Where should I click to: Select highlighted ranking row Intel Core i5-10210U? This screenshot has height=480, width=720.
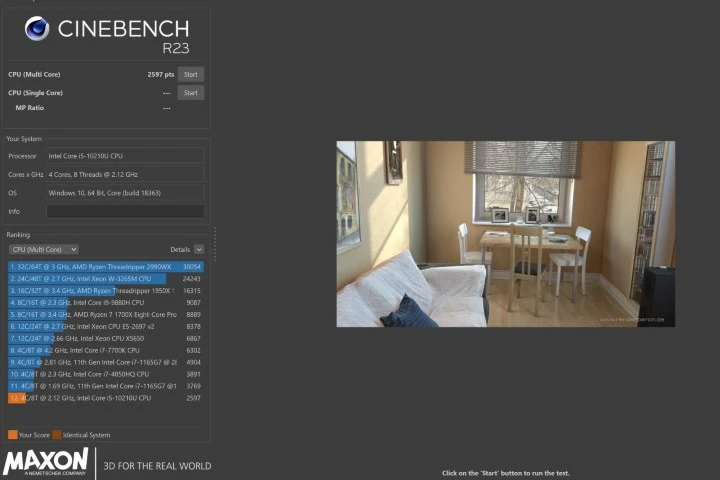pyautogui.click(x=106, y=398)
